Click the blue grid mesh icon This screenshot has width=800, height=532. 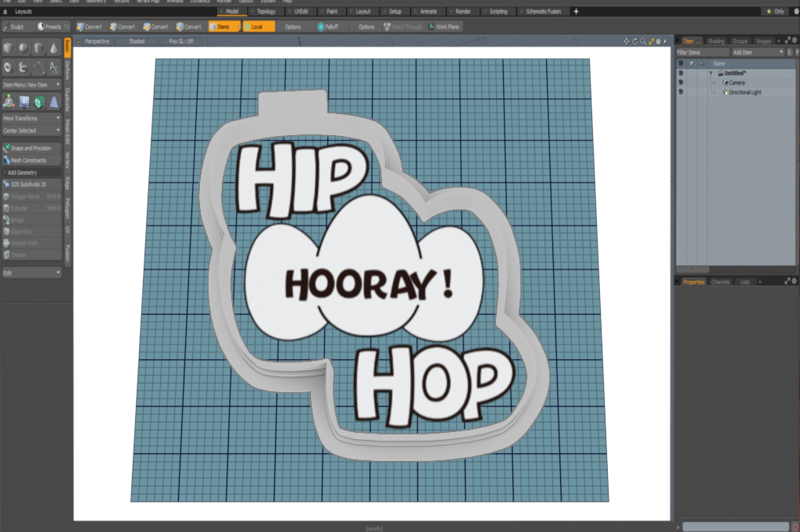(x=24, y=102)
